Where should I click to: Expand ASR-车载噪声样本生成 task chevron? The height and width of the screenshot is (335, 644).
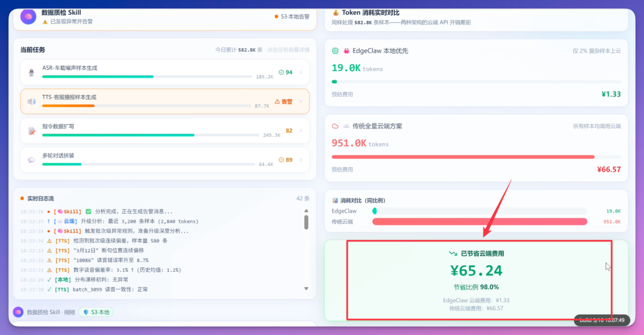pos(301,72)
